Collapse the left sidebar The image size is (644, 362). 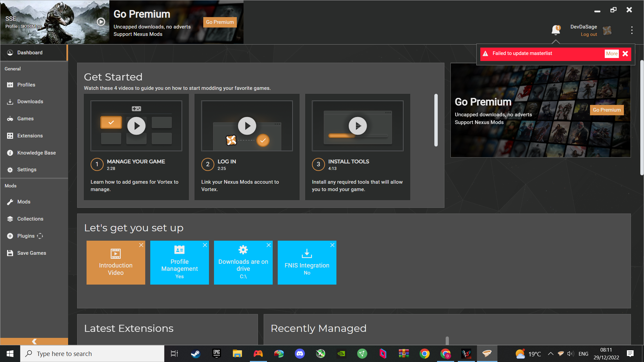click(34, 341)
